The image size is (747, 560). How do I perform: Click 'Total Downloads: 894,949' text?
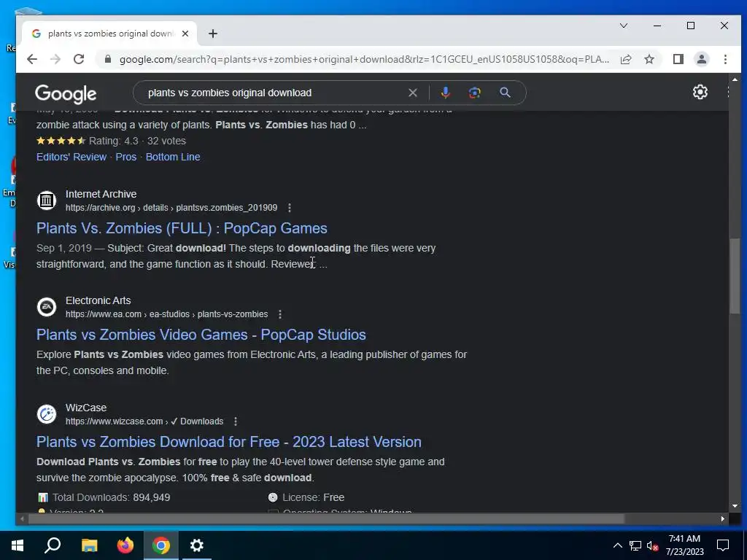111,497
